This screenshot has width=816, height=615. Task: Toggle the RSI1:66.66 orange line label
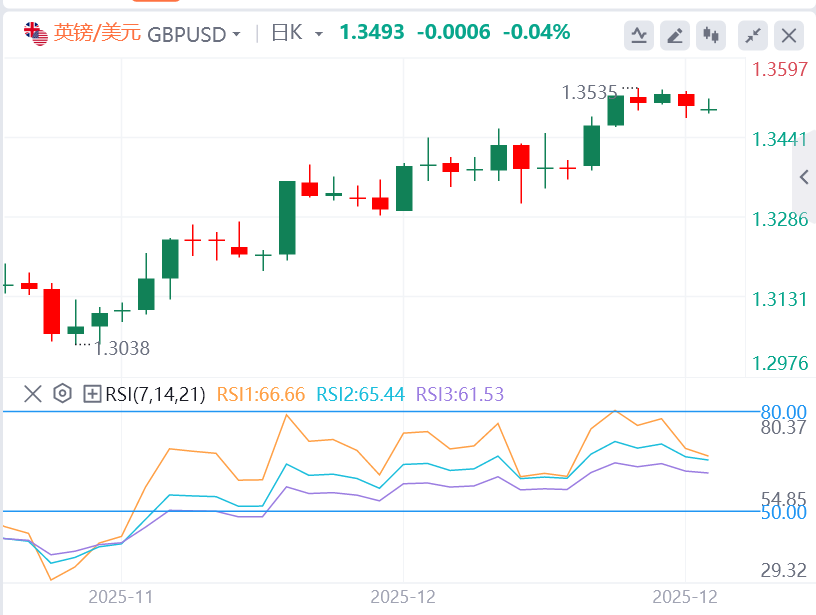coord(260,394)
